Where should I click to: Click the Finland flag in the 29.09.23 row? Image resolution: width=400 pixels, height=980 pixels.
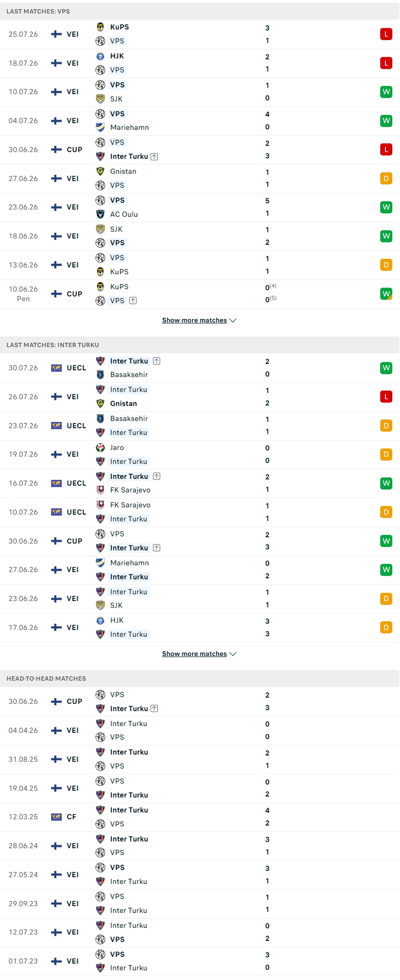coord(56,903)
